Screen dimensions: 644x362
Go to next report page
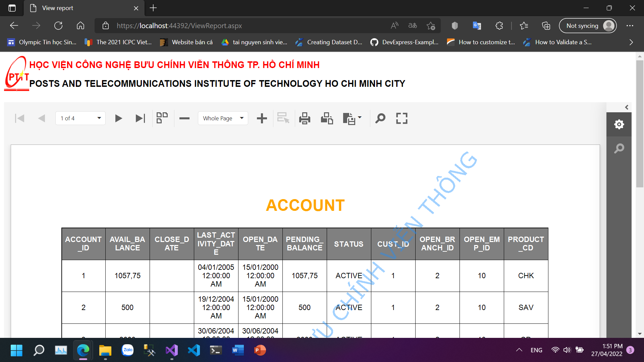point(118,118)
